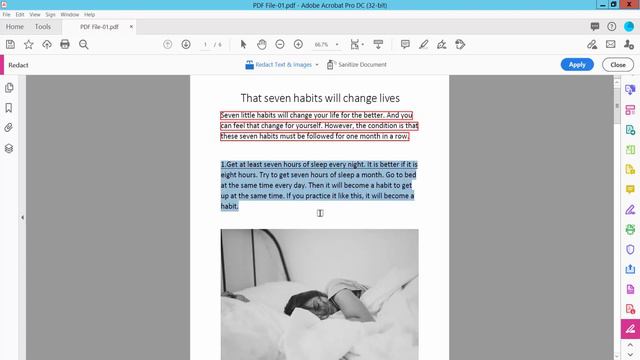Open the Comment tool in right pane
This screenshot has height=360, width=640.
tap(630, 189)
